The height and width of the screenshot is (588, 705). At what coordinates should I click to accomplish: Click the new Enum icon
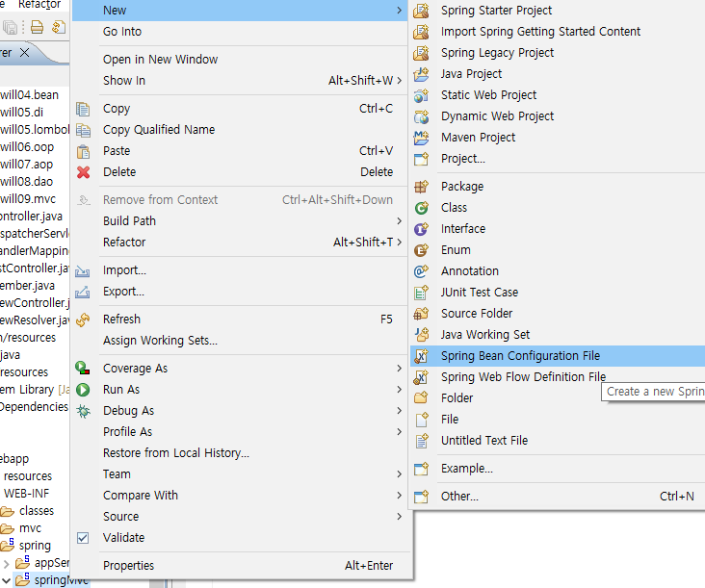point(421,250)
